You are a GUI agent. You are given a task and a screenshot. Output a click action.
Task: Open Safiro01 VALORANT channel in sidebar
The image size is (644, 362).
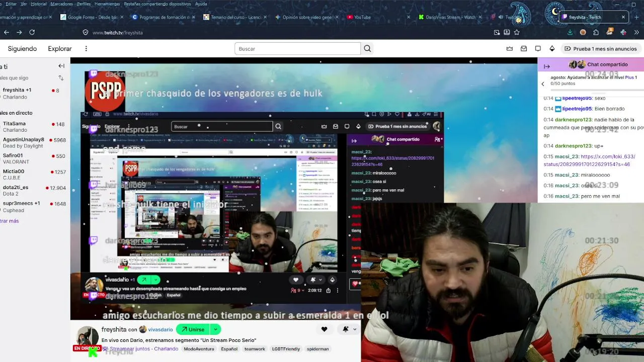(34, 159)
